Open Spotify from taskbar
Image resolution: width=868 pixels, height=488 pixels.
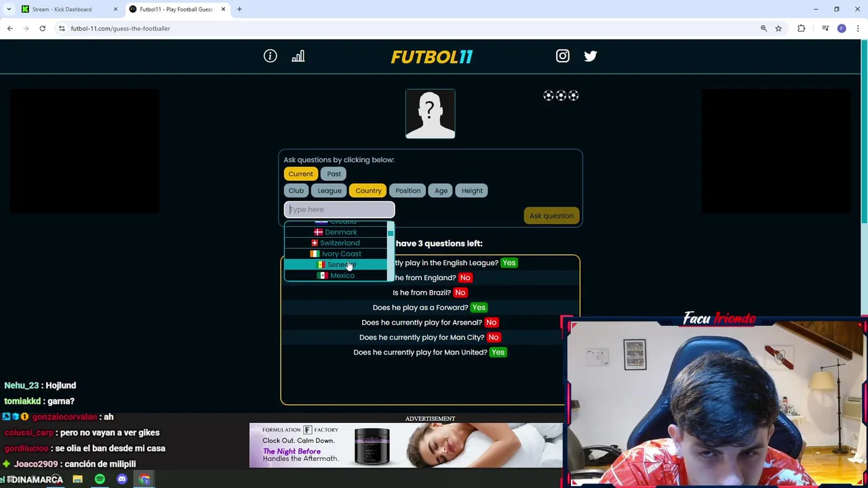tap(100, 480)
